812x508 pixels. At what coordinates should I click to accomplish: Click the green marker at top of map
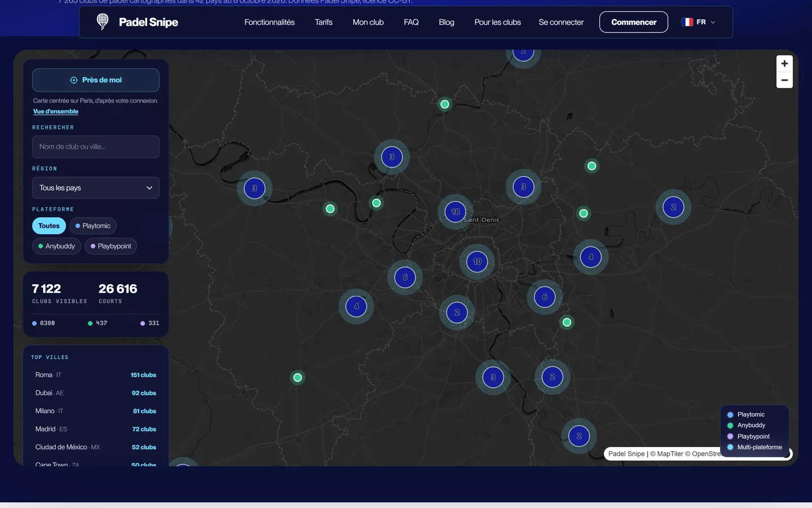tap(445, 104)
